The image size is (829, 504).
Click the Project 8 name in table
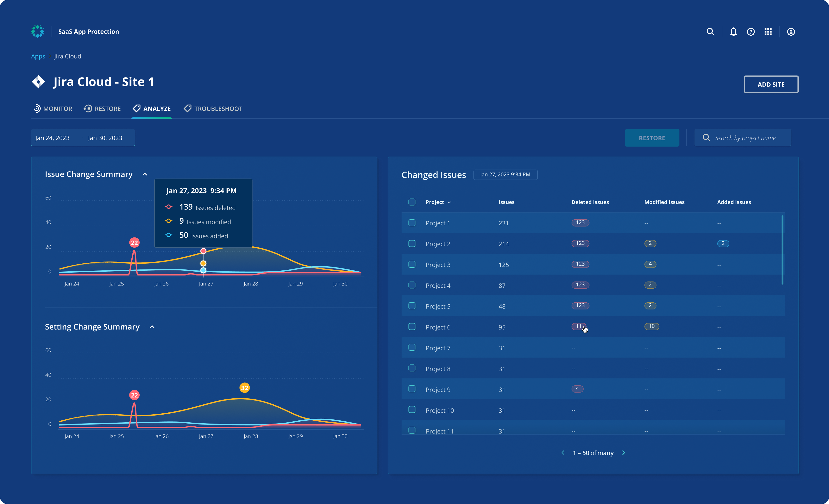pyautogui.click(x=438, y=369)
